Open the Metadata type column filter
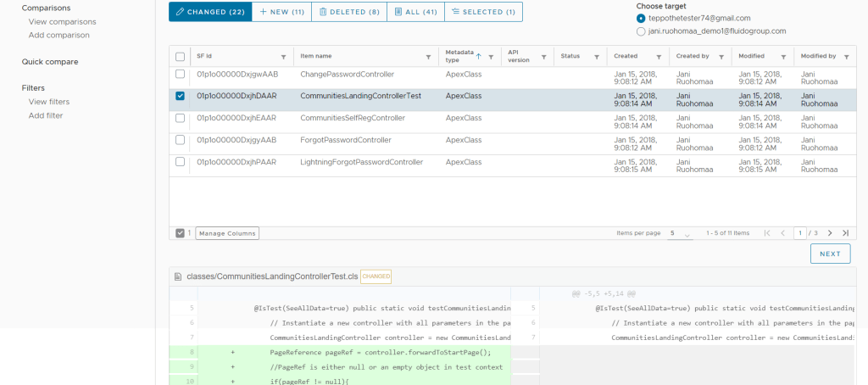 [x=491, y=57]
